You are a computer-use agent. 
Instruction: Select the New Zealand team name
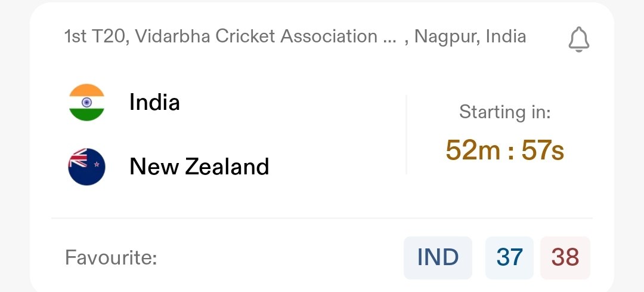199,166
